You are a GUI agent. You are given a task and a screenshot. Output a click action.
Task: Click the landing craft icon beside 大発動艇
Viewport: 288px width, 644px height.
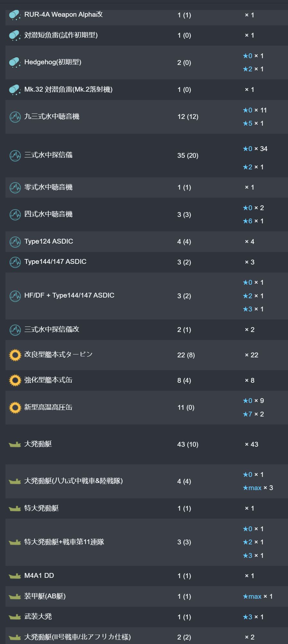pyautogui.click(x=15, y=444)
